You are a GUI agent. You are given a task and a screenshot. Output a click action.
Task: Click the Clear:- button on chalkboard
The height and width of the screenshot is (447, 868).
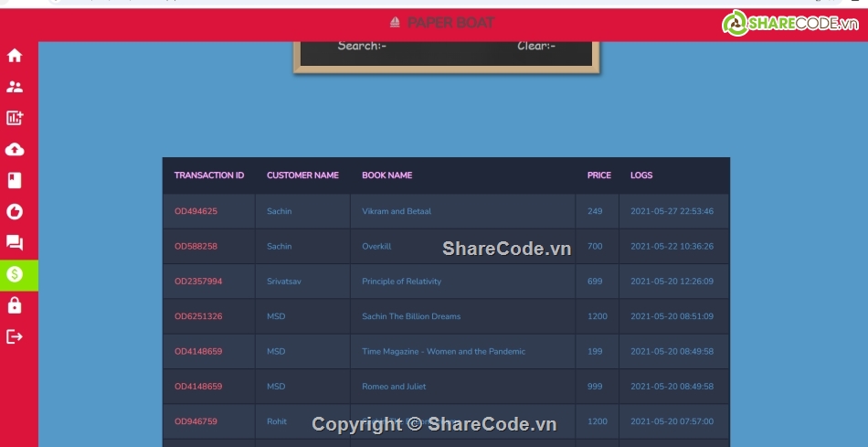[535, 46]
